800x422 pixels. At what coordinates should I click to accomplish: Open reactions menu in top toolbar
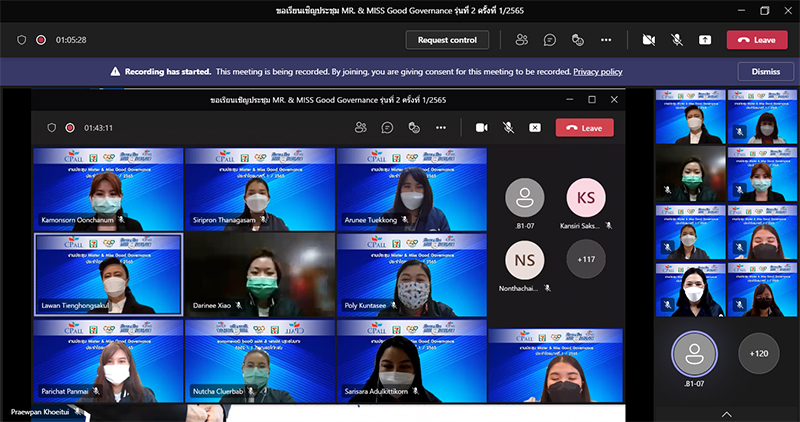577,40
